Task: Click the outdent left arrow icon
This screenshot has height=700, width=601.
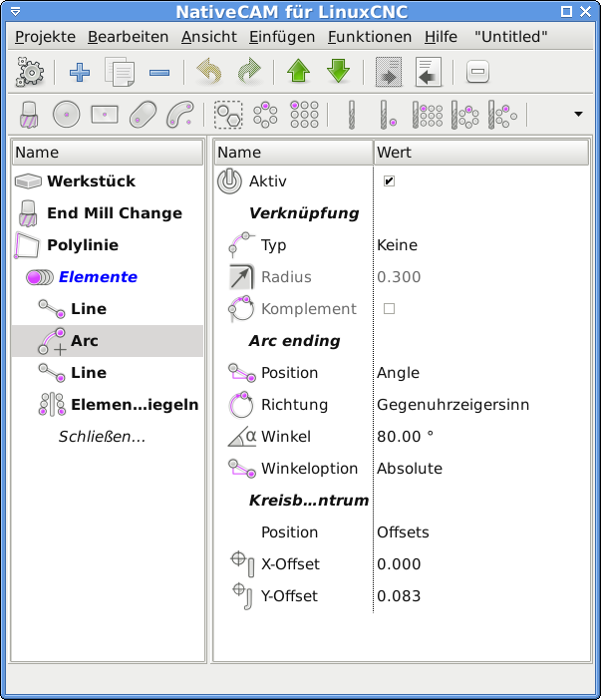Action: [x=429, y=72]
